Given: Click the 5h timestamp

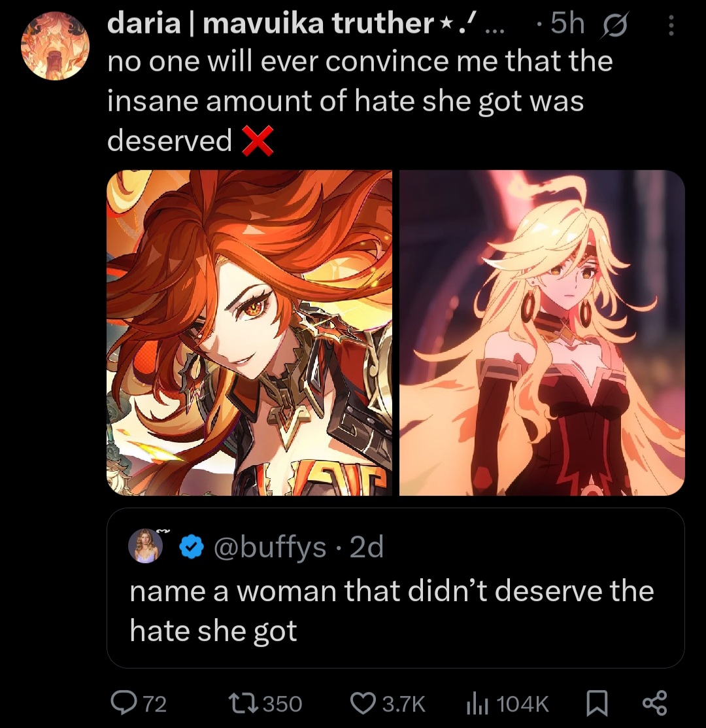Looking at the screenshot, I should 567,23.
